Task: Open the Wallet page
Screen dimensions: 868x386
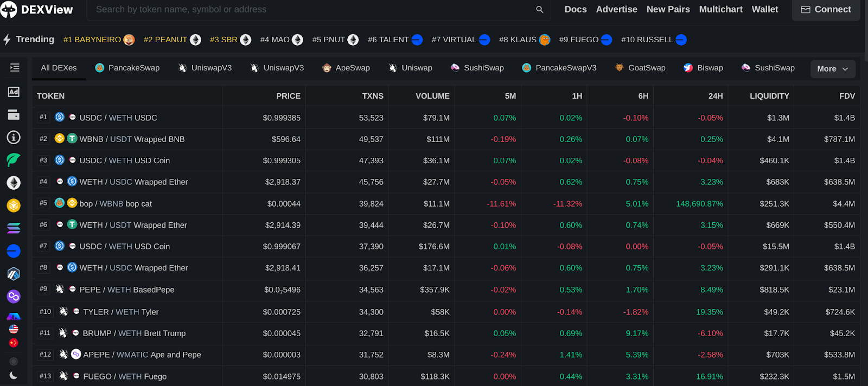Action: 765,9
